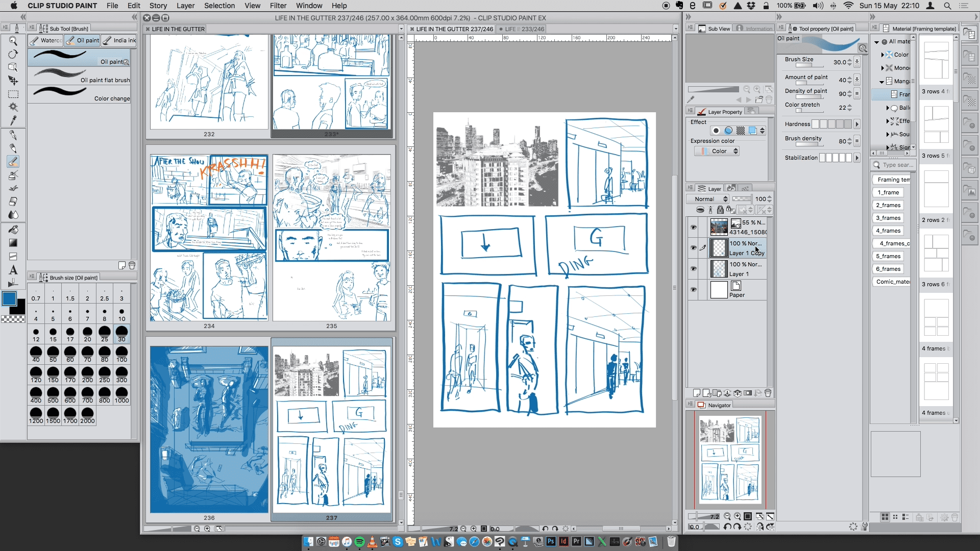Click the 3_frames tag button
Image resolution: width=980 pixels, height=551 pixels.
click(x=888, y=218)
